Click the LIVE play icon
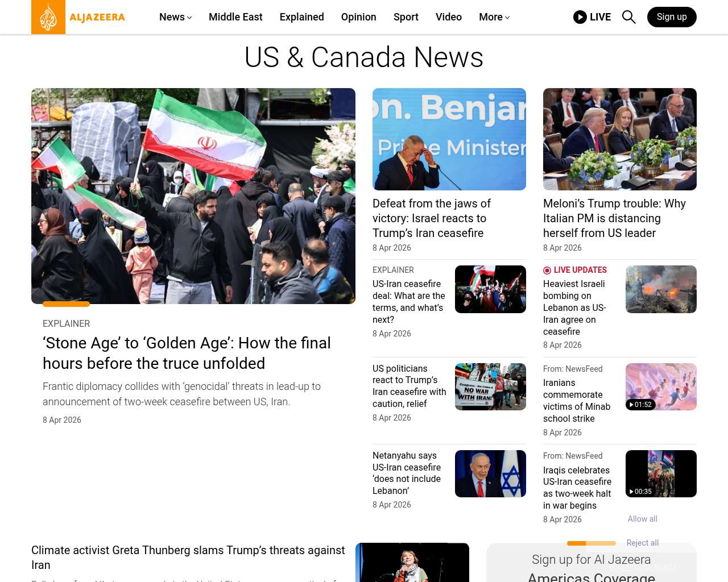 580,17
